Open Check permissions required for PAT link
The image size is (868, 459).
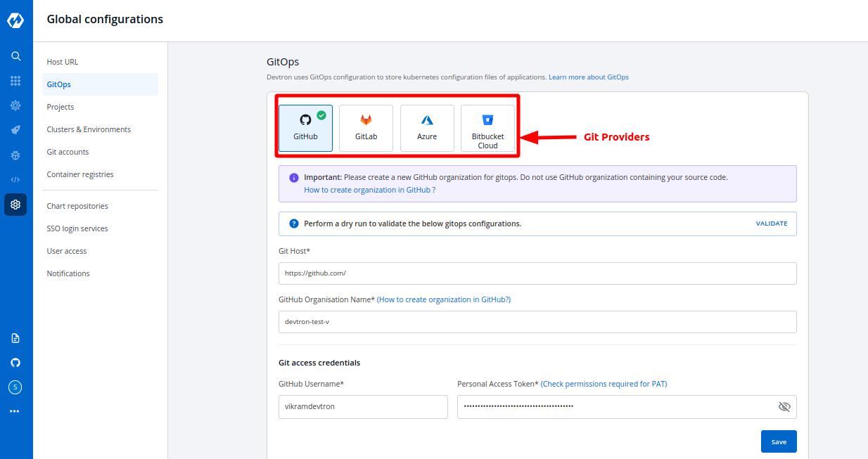click(604, 384)
